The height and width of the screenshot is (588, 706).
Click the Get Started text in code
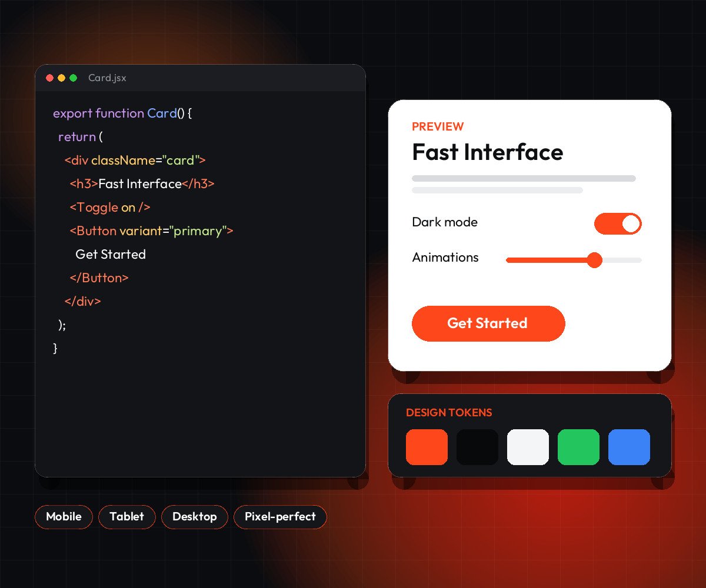(111, 254)
